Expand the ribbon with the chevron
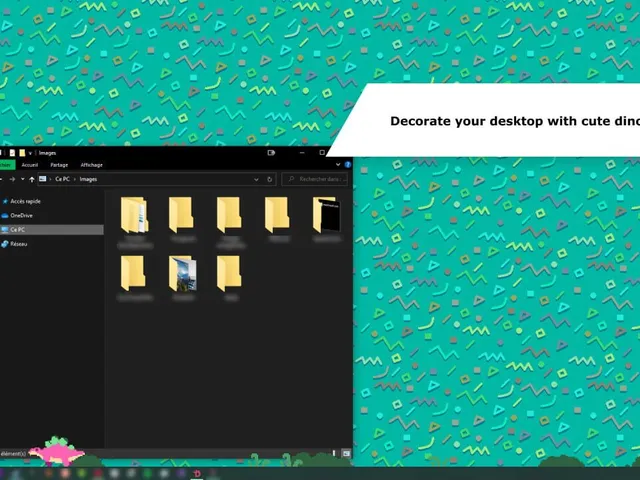The image size is (640, 480). pos(338,164)
